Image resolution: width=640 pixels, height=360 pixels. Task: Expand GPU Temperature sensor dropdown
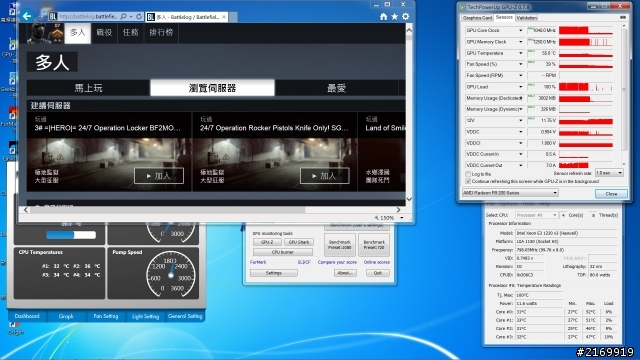(x=520, y=53)
